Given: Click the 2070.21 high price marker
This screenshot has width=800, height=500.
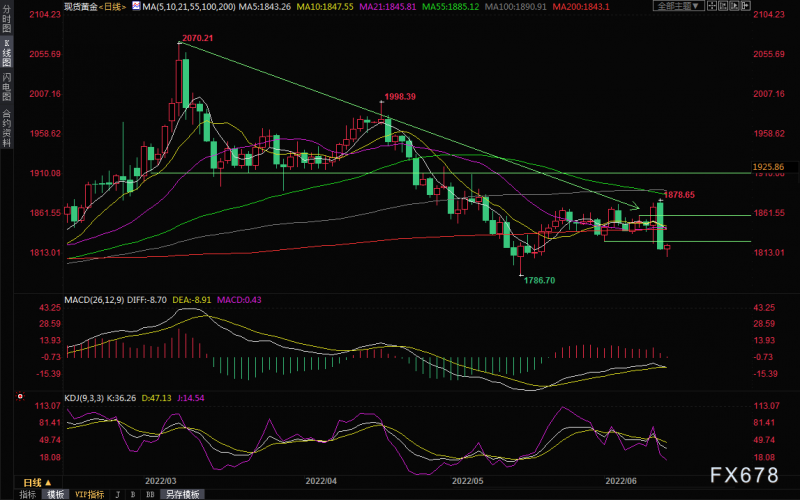Looking at the screenshot, I should (x=197, y=38).
